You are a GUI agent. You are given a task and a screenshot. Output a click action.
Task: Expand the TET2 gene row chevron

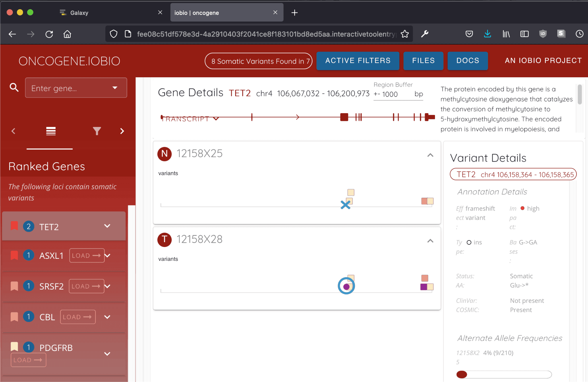tap(107, 226)
